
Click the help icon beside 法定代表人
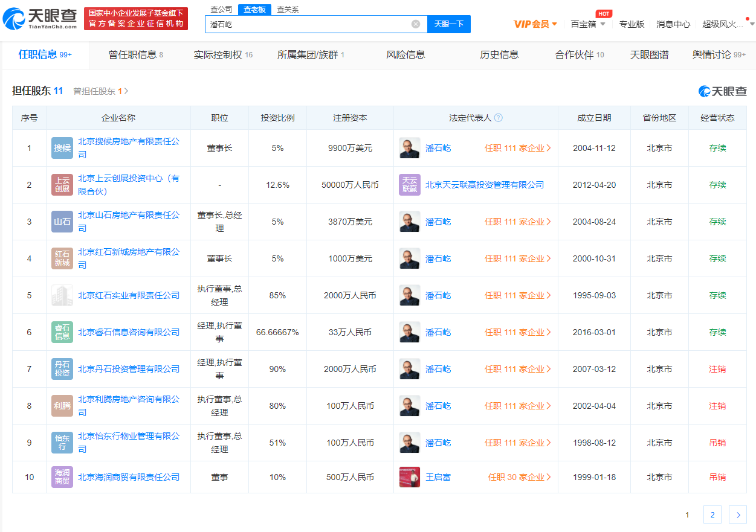coord(499,118)
